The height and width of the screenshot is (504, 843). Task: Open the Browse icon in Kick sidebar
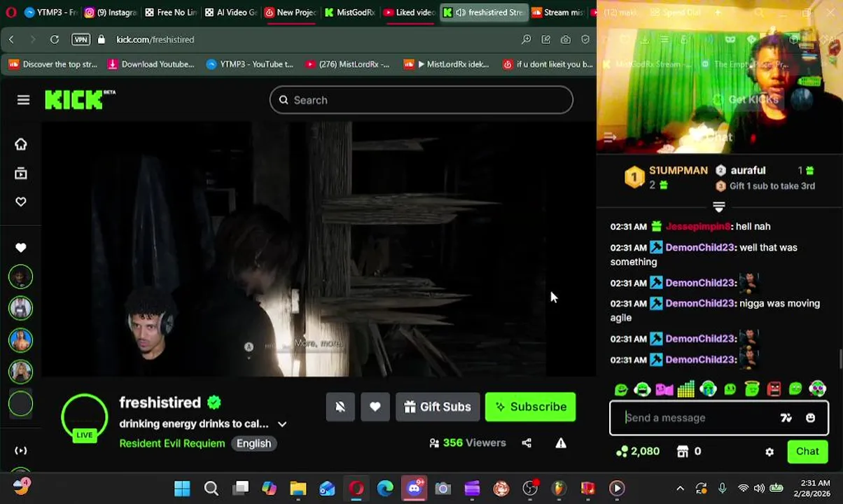tap(21, 173)
